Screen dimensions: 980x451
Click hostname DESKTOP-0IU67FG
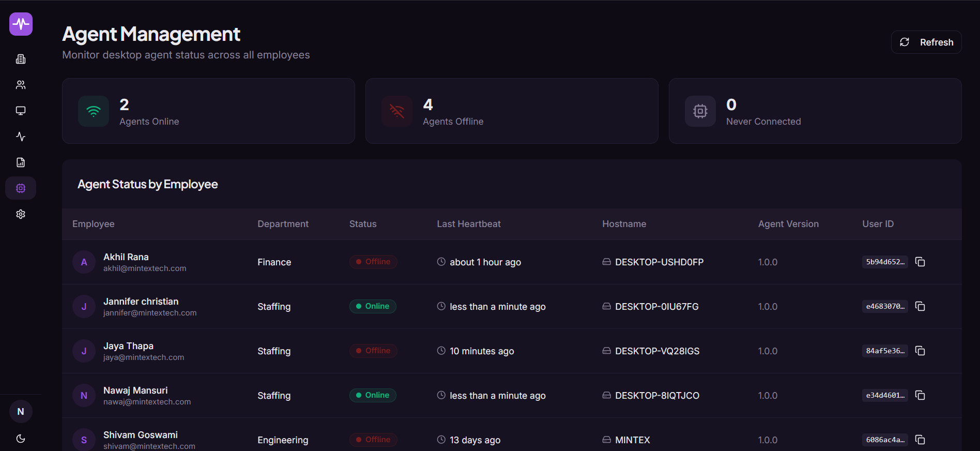click(656, 307)
